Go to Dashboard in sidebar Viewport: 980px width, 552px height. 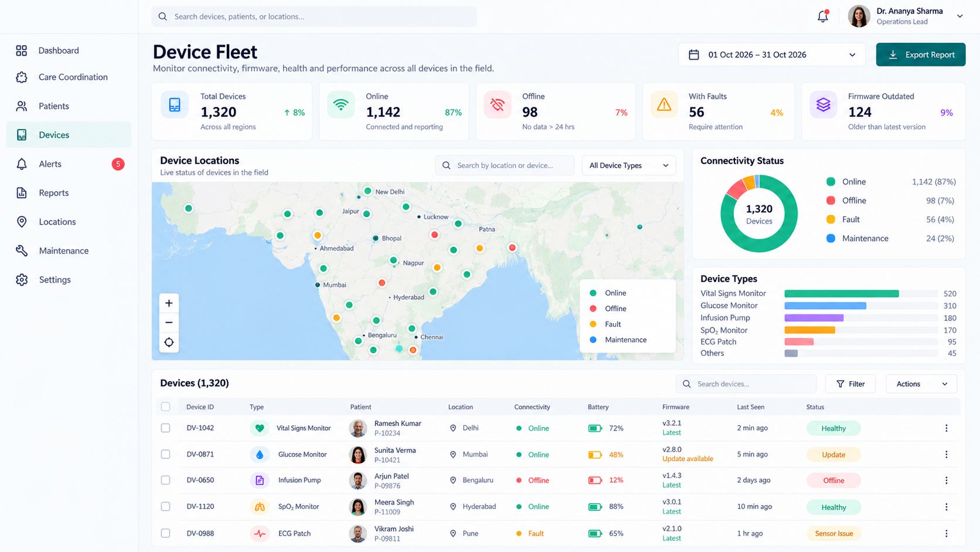[x=69, y=50]
